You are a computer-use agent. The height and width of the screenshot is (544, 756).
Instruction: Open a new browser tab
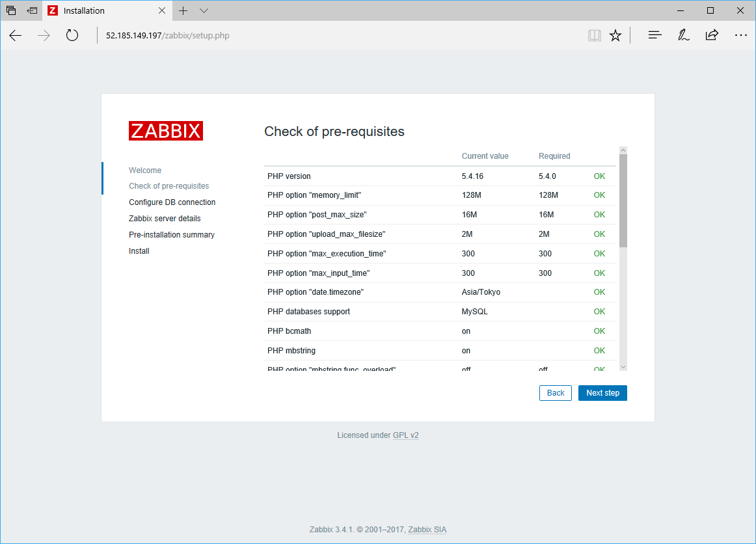pyautogui.click(x=183, y=11)
